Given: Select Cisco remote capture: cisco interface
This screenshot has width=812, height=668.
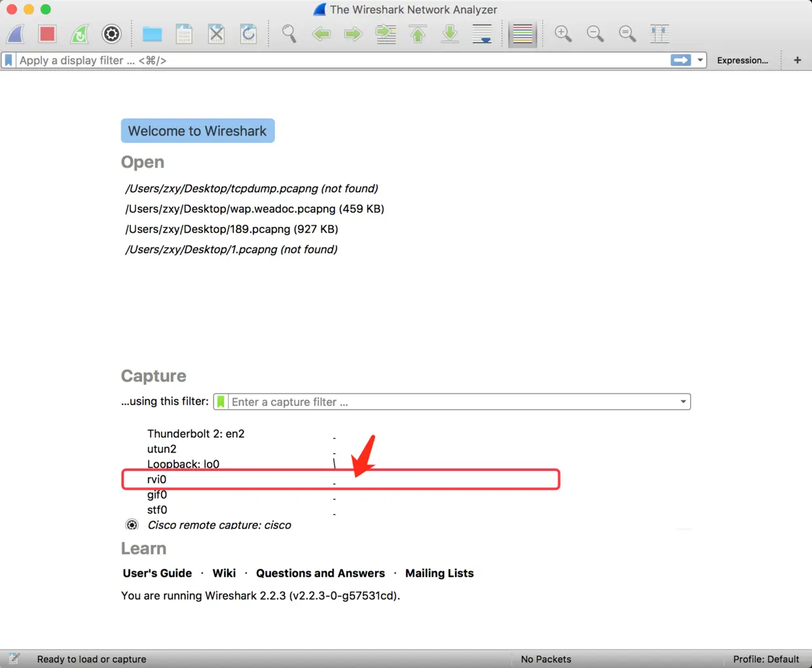Looking at the screenshot, I should (x=219, y=525).
